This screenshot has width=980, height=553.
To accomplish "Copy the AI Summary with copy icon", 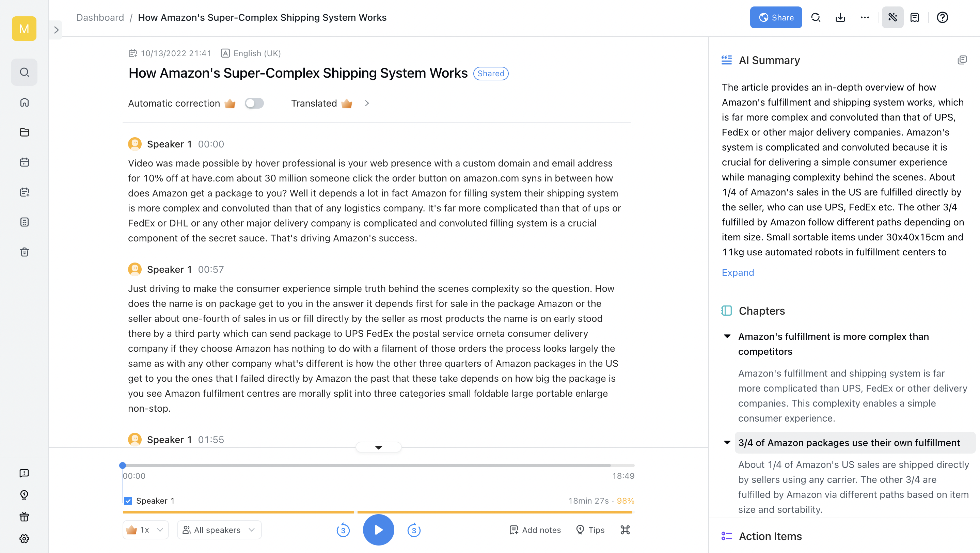I will click(962, 60).
